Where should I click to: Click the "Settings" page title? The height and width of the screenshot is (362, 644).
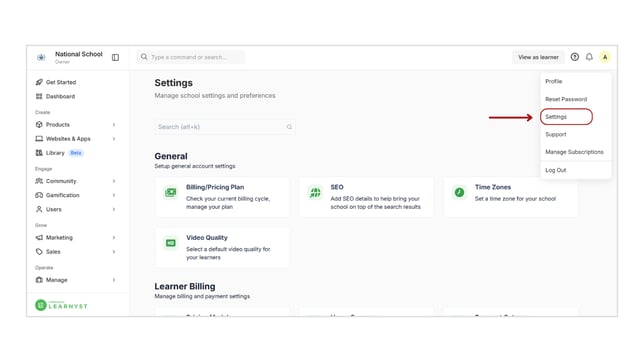click(173, 83)
